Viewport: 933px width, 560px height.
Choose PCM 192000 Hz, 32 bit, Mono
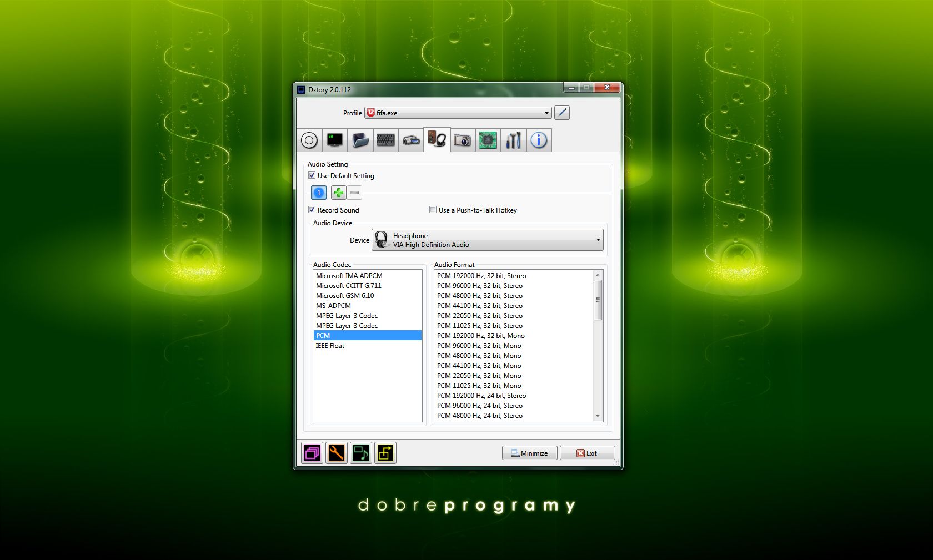coord(514,335)
